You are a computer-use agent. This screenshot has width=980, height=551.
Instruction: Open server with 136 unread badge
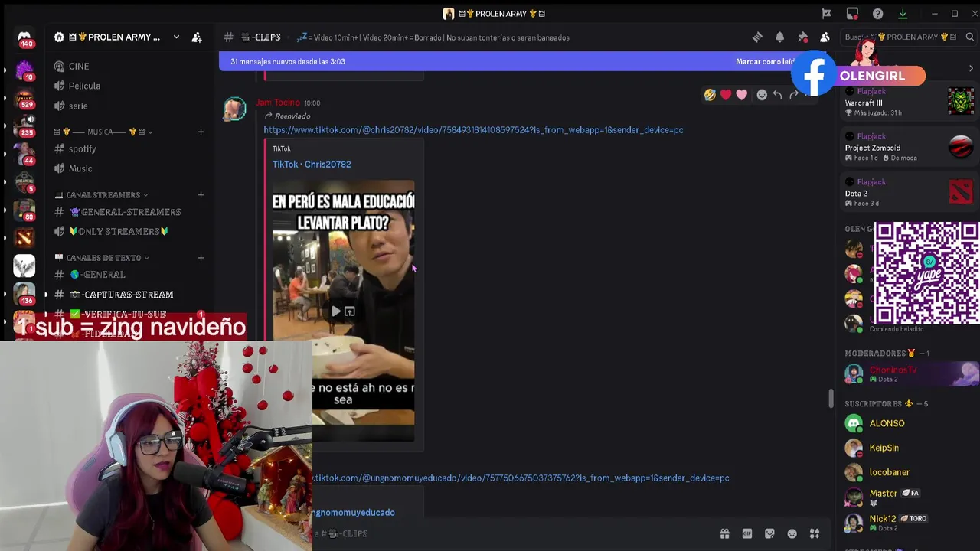click(x=24, y=293)
